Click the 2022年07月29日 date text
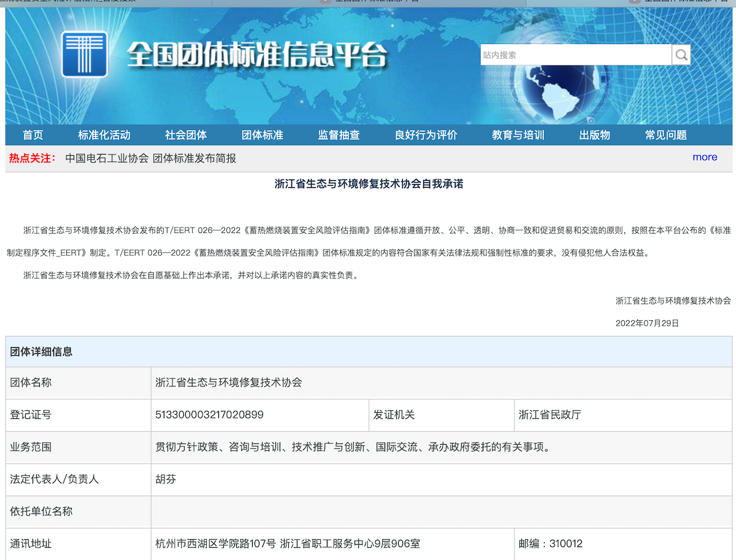This screenshot has height=560, width=736. pyautogui.click(x=647, y=323)
